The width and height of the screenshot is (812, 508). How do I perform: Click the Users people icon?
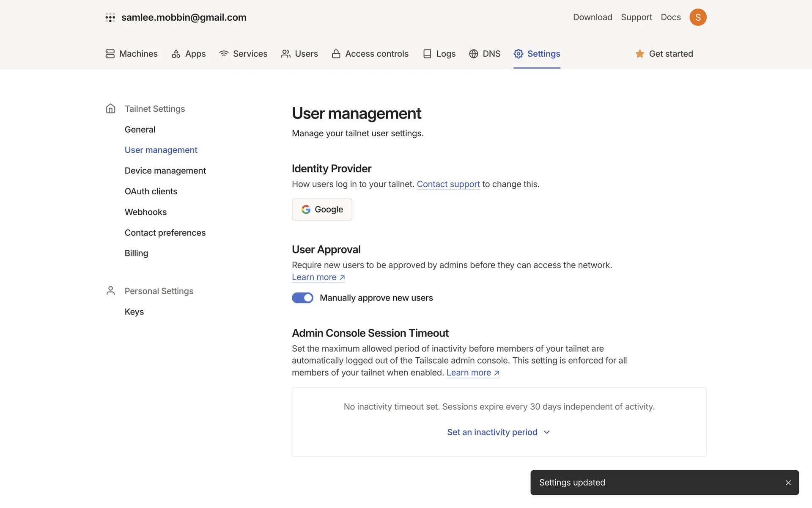pyautogui.click(x=285, y=54)
